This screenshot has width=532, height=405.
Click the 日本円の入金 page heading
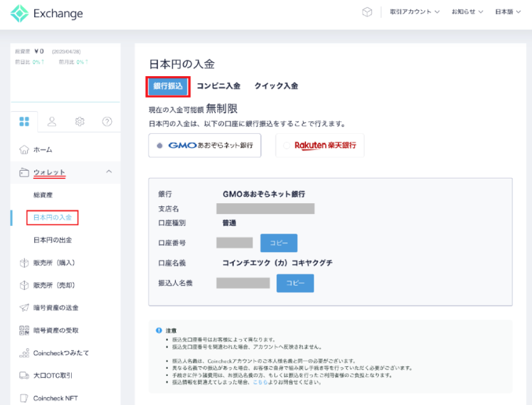pyautogui.click(x=182, y=64)
